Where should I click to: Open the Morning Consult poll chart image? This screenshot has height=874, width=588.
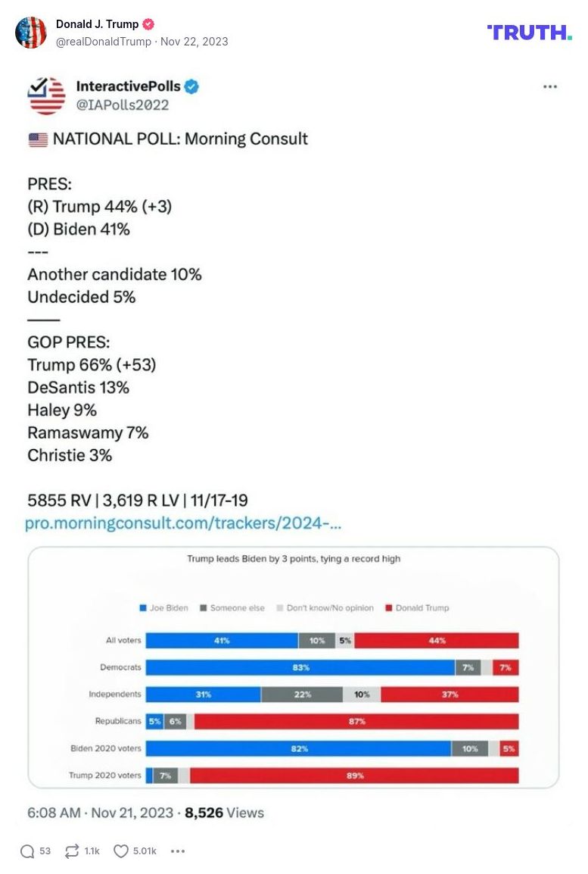tap(294, 668)
